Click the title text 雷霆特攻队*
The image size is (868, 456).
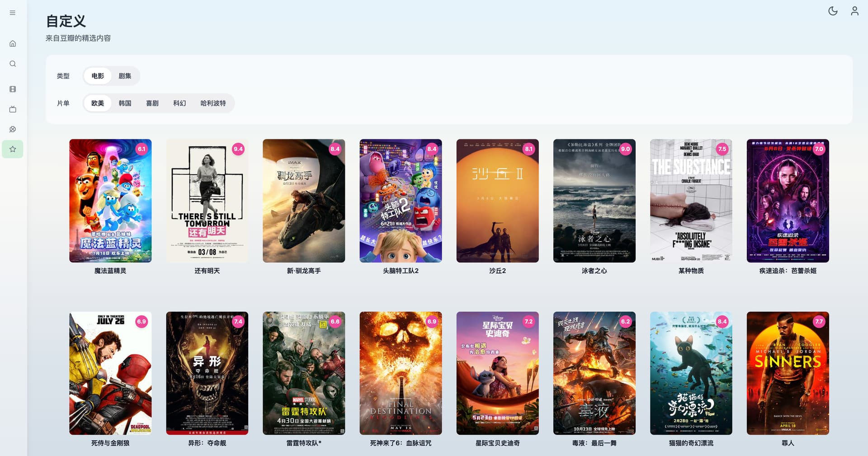click(x=304, y=443)
